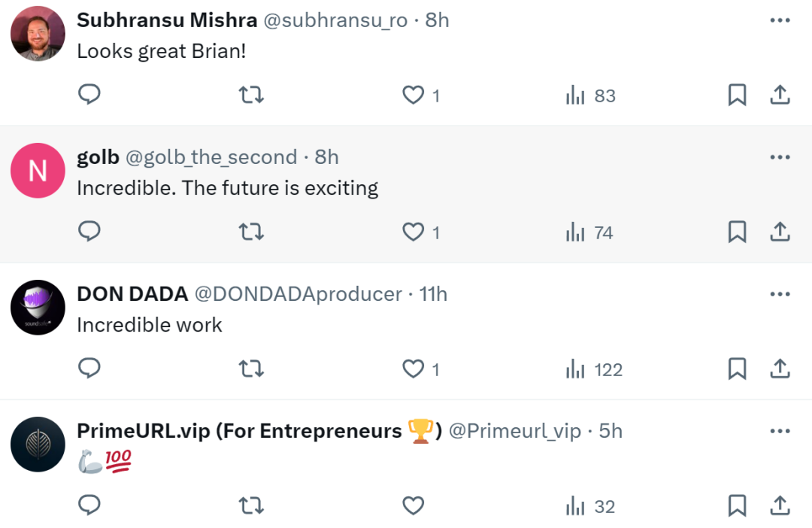The height and width of the screenshot is (528, 812).
Task: Open PrimeURL.vip's profile avatar
Action: click(38, 445)
